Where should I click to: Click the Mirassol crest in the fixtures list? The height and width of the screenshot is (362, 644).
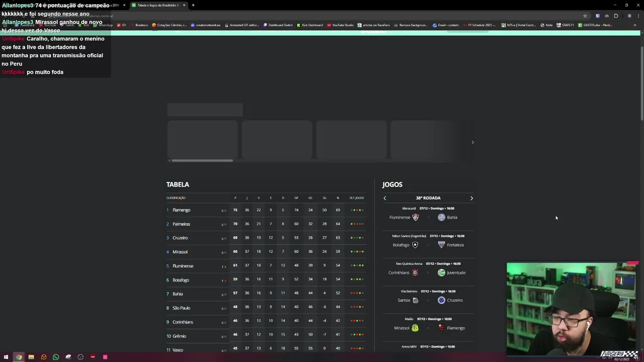(x=415, y=328)
